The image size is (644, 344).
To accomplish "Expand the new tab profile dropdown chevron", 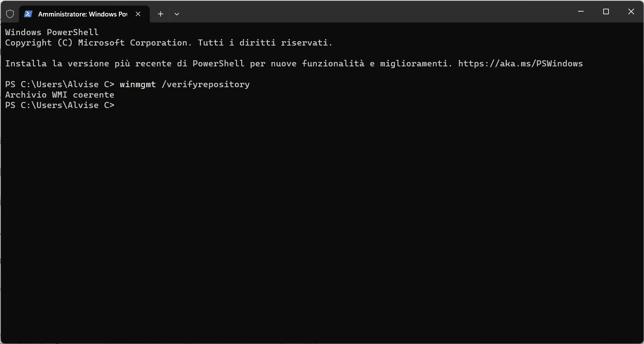I will click(177, 14).
